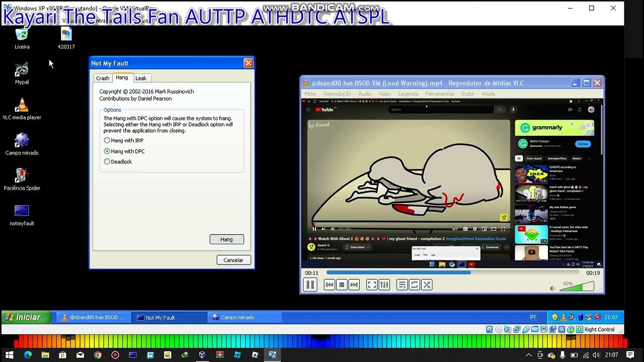
Task: Open the XP Iniciar start menu
Action: coord(26,317)
